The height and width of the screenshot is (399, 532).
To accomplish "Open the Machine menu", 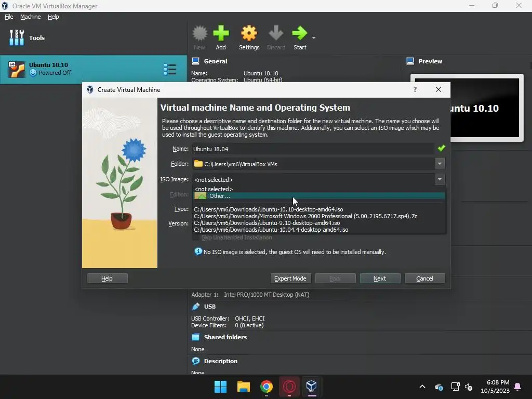I will (30, 17).
